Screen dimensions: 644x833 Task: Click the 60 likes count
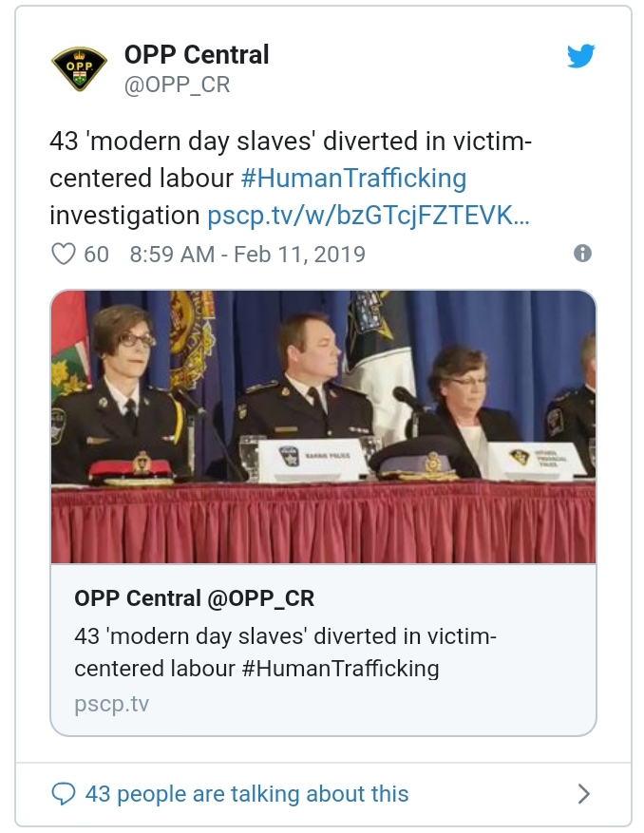point(96,255)
